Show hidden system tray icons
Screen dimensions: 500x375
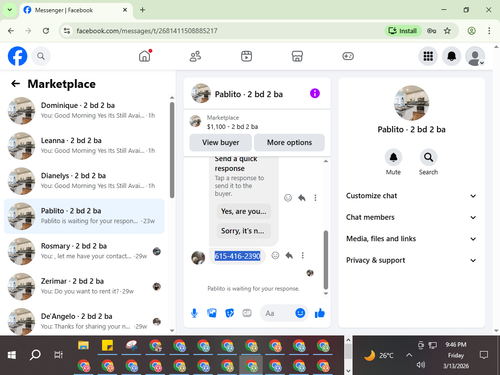pos(409,355)
